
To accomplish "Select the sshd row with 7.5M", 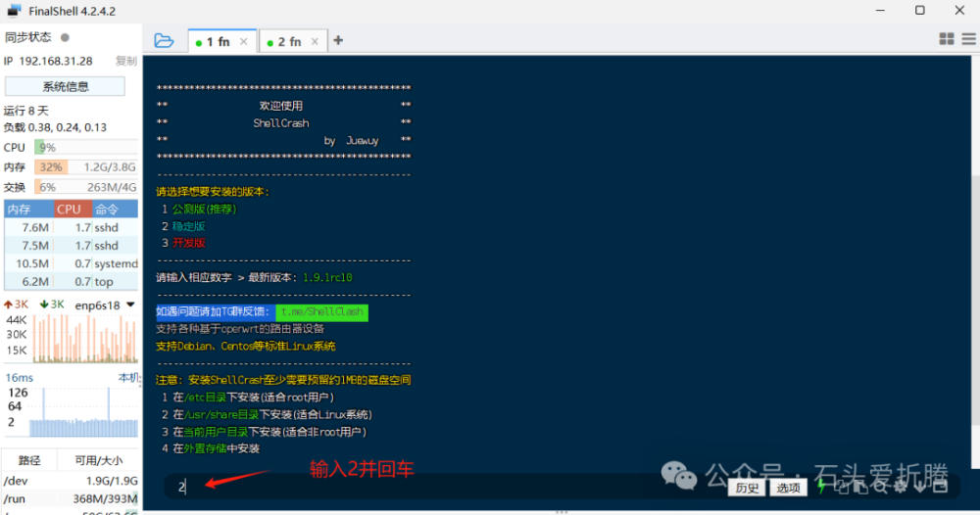I will tap(72, 246).
